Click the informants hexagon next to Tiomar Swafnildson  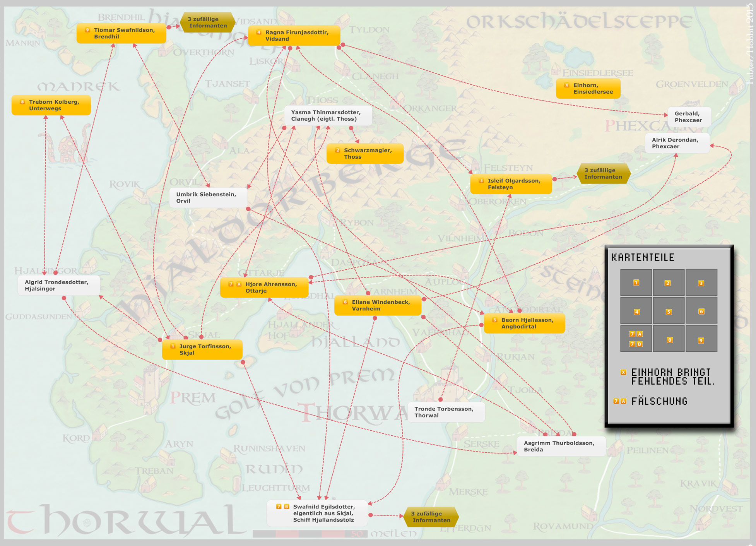click(208, 22)
